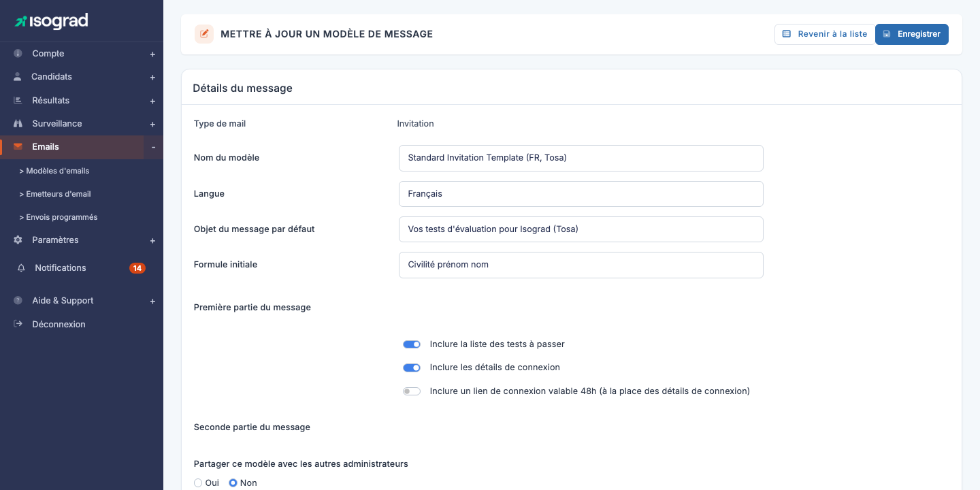This screenshot has height=490, width=980.
Task: Click the Surveillance binoculars icon
Action: tap(18, 124)
